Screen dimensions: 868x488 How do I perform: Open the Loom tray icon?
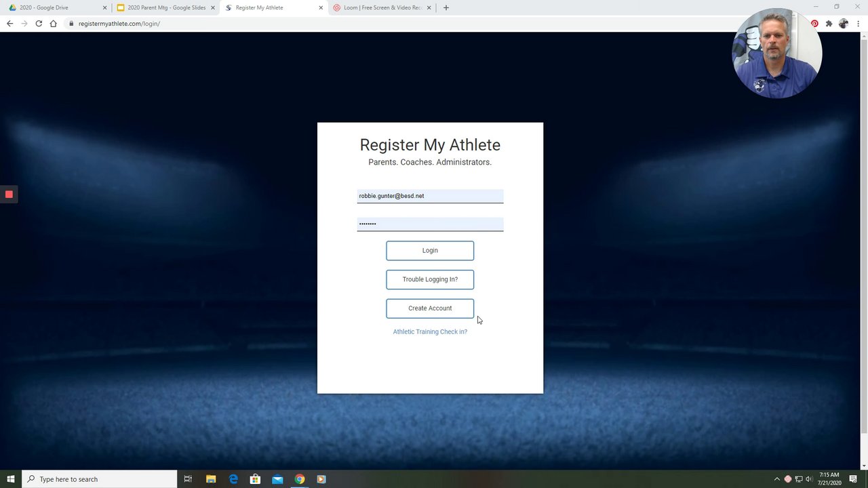[788, 479]
